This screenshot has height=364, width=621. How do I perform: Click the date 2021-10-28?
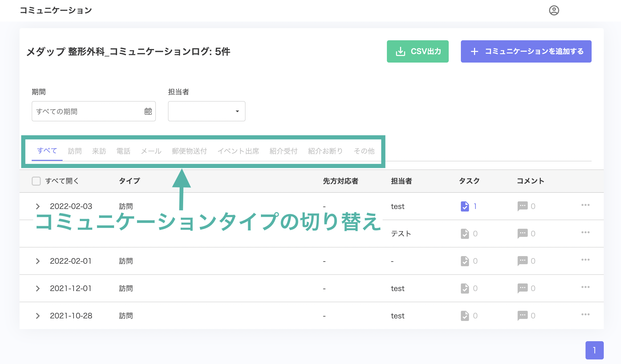[71, 316]
